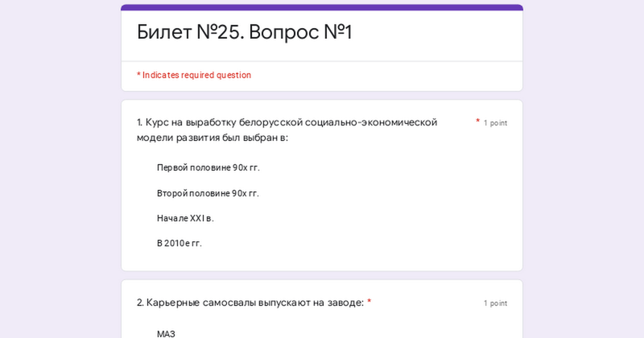
Task: Click question 2 text 'Карьерные самосвалы'
Action: click(x=250, y=303)
